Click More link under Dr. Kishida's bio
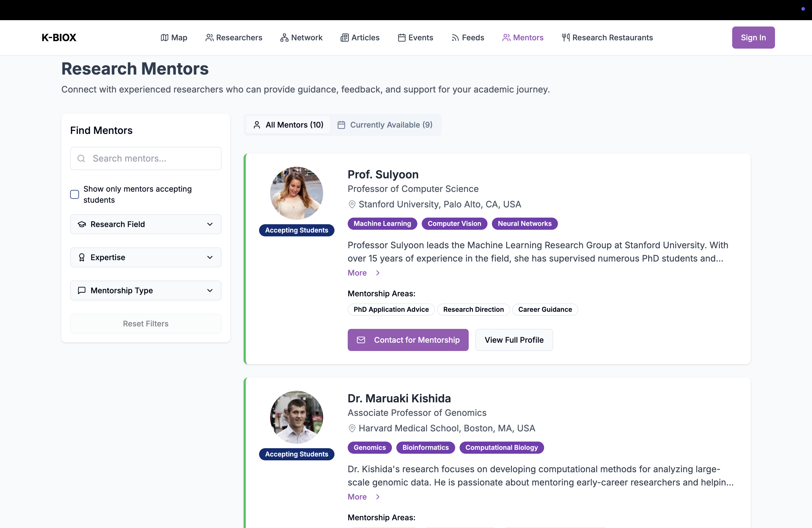The width and height of the screenshot is (812, 528). 357,497
